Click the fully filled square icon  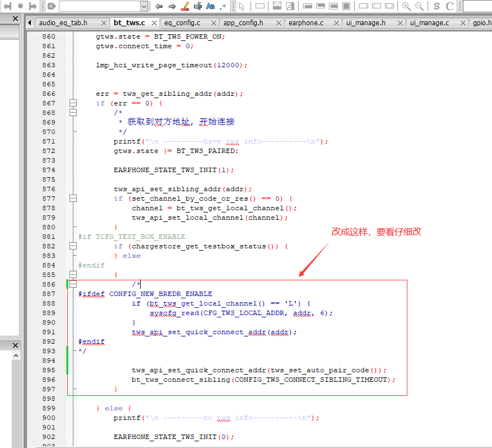click(346, 6)
